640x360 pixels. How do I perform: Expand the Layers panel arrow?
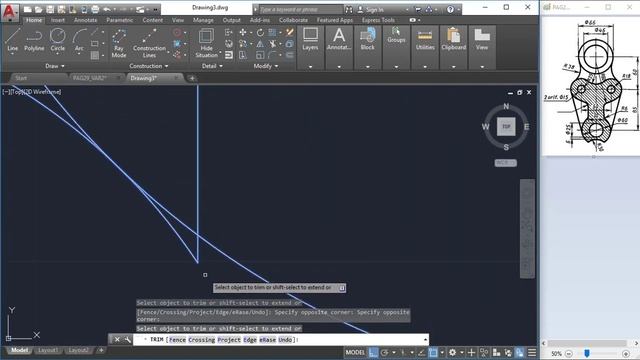pos(310,67)
